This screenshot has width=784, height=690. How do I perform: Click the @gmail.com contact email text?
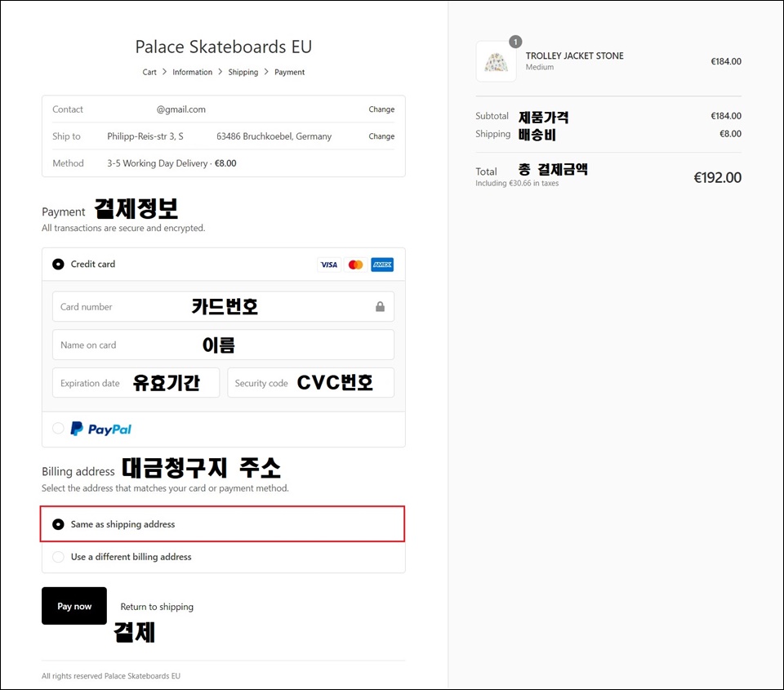(181, 109)
